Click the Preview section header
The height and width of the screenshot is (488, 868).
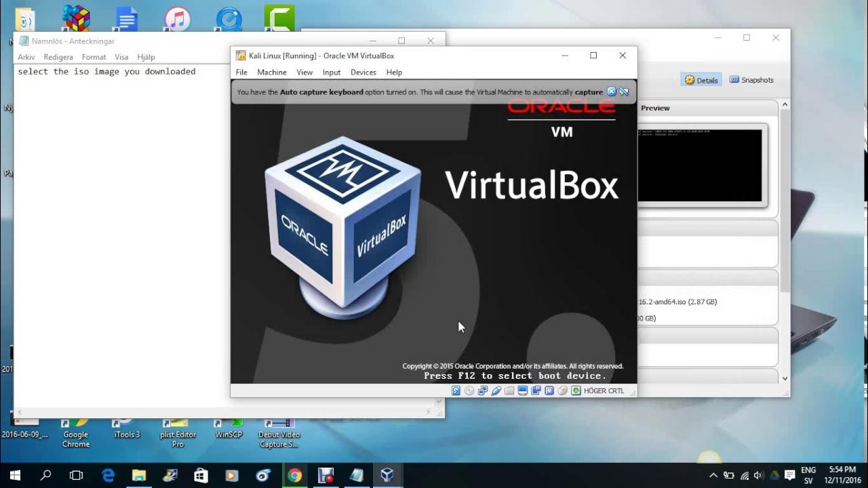pos(656,108)
